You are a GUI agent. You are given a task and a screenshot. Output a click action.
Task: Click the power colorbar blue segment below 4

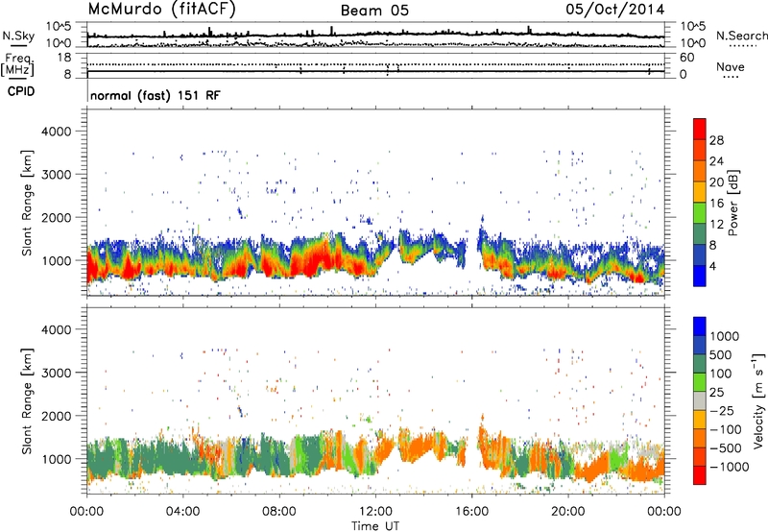(x=700, y=277)
